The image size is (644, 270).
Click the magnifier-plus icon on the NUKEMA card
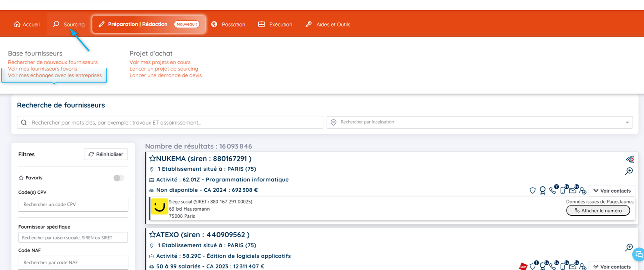[629, 171]
